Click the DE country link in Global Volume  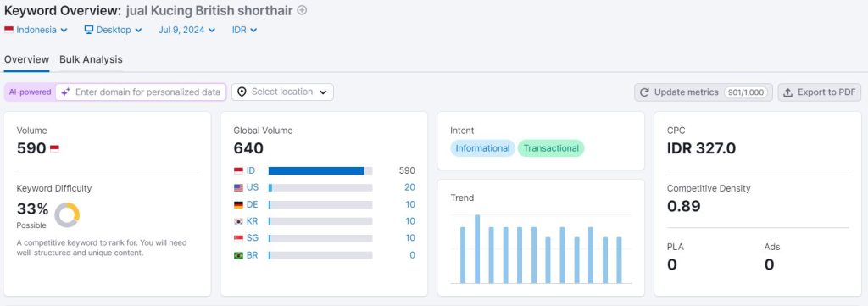253,205
